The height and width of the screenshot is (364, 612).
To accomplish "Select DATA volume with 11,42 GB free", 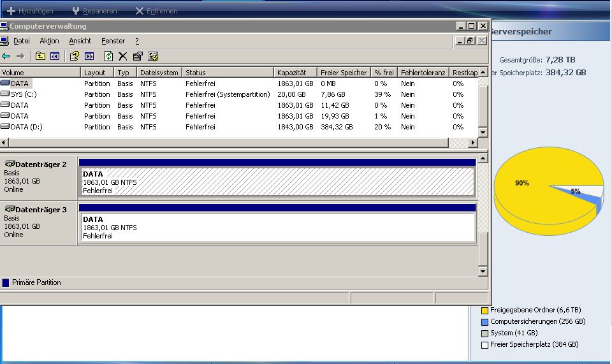I will pyautogui.click(x=239, y=105).
